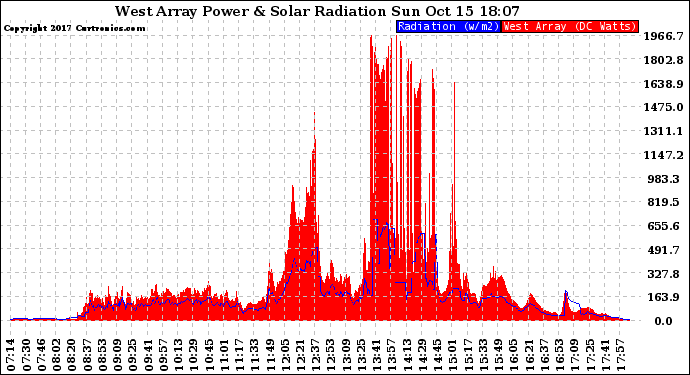Click the 11:17 time label
The image size is (690, 375).
(239, 355)
